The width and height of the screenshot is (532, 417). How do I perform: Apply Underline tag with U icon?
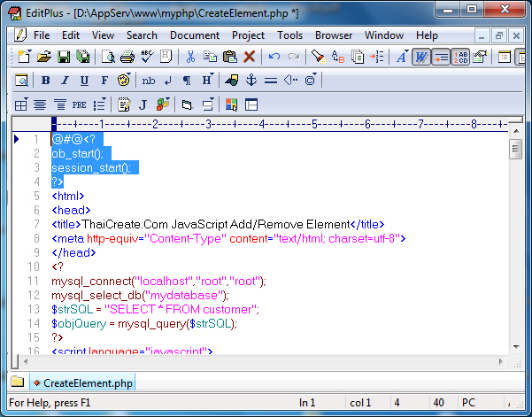pyautogui.click(x=84, y=81)
